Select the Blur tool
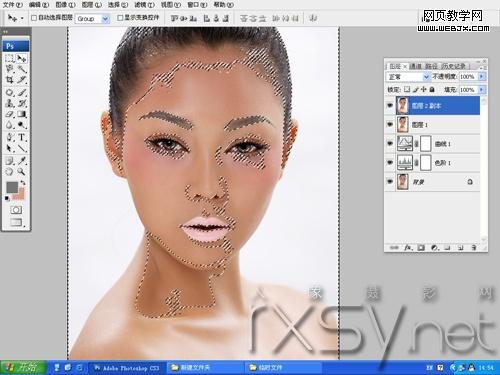This screenshot has height=375, width=500. 10,125
